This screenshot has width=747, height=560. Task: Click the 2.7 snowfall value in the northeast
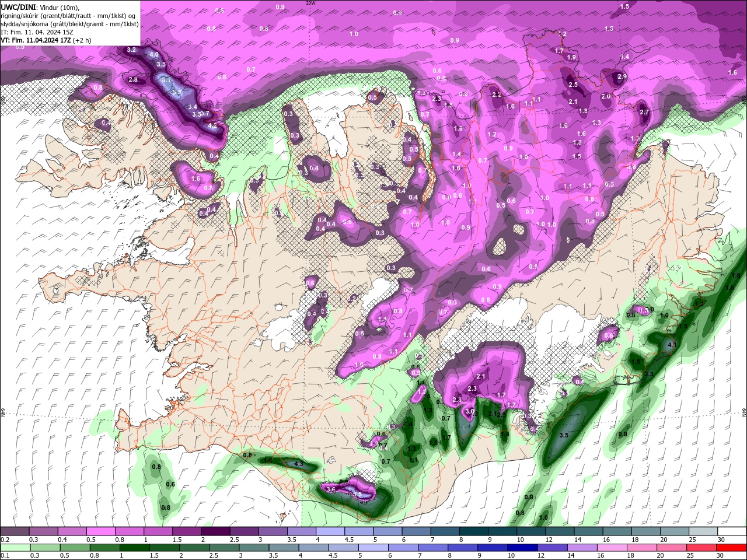(644, 112)
